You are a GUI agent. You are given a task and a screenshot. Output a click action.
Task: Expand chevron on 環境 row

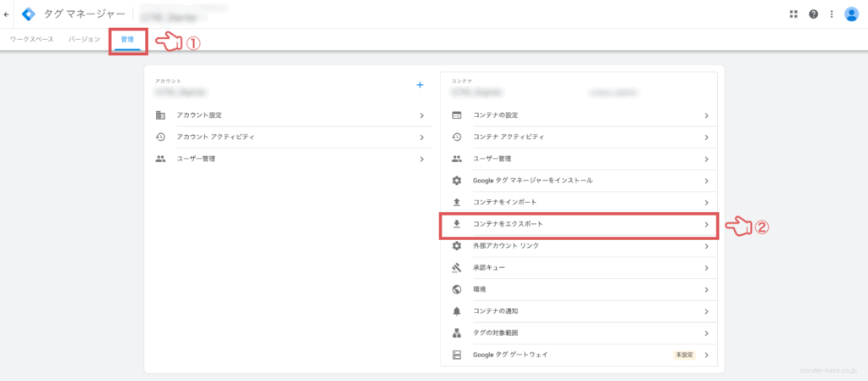click(x=706, y=289)
